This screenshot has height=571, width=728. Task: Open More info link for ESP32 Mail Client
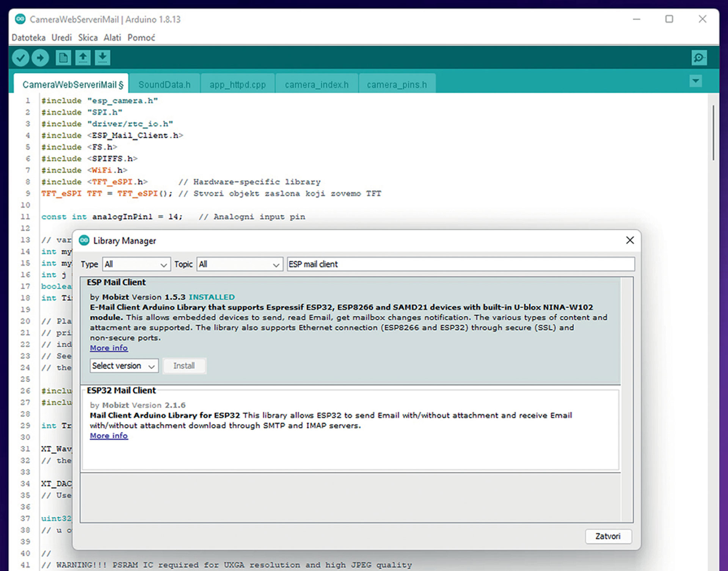coord(109,436)
